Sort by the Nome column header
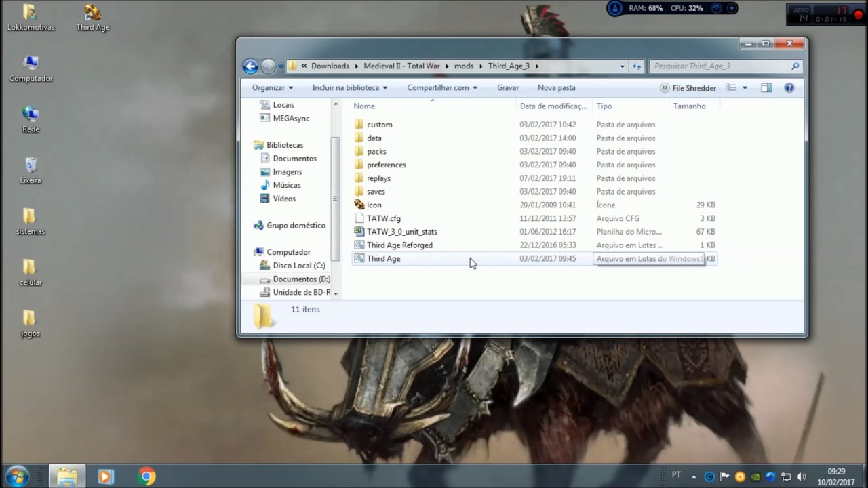The image size is (868, 488). click(x=433, y=106)
